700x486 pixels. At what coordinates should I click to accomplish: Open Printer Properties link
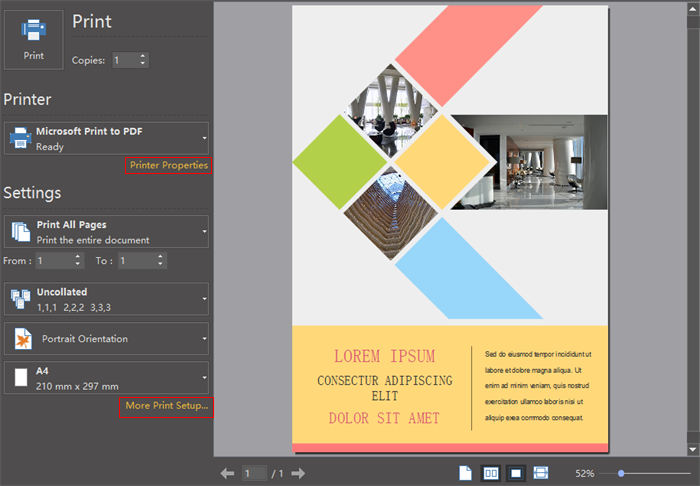169,165
